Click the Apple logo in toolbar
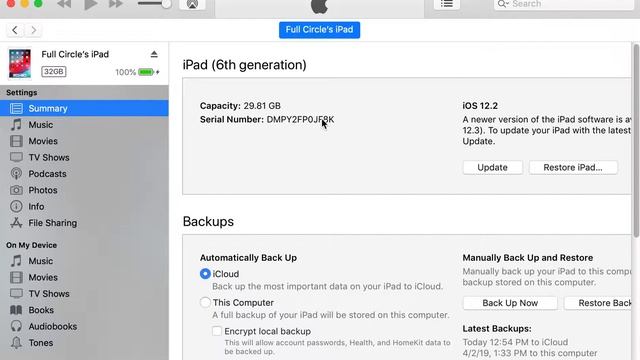Screen dimensions: 640x360 coord(319,6)
